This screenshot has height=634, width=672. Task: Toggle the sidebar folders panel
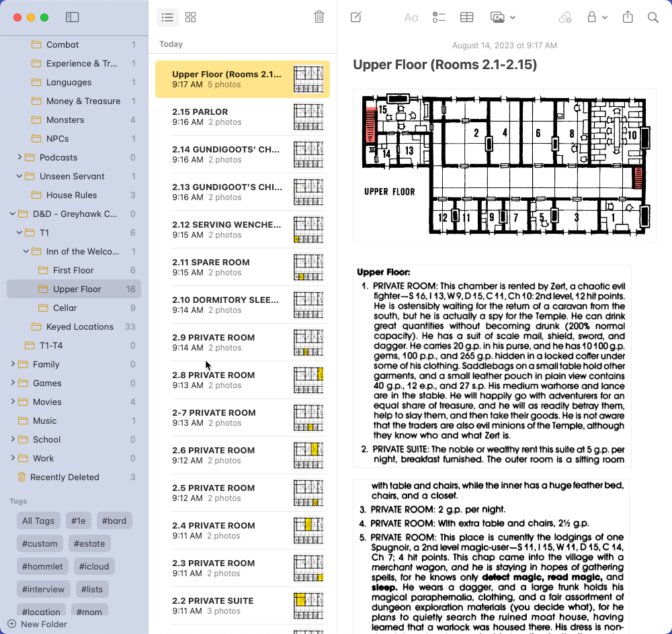coord(72,17)
